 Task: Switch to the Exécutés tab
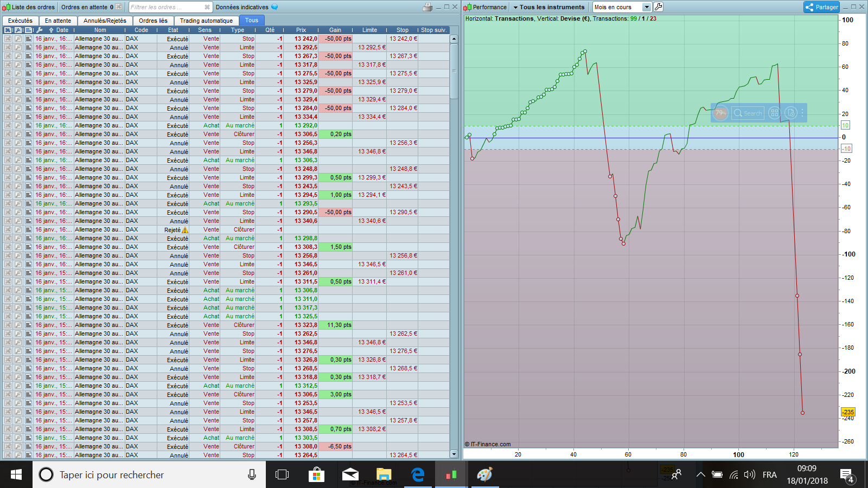tap(20, 21)
